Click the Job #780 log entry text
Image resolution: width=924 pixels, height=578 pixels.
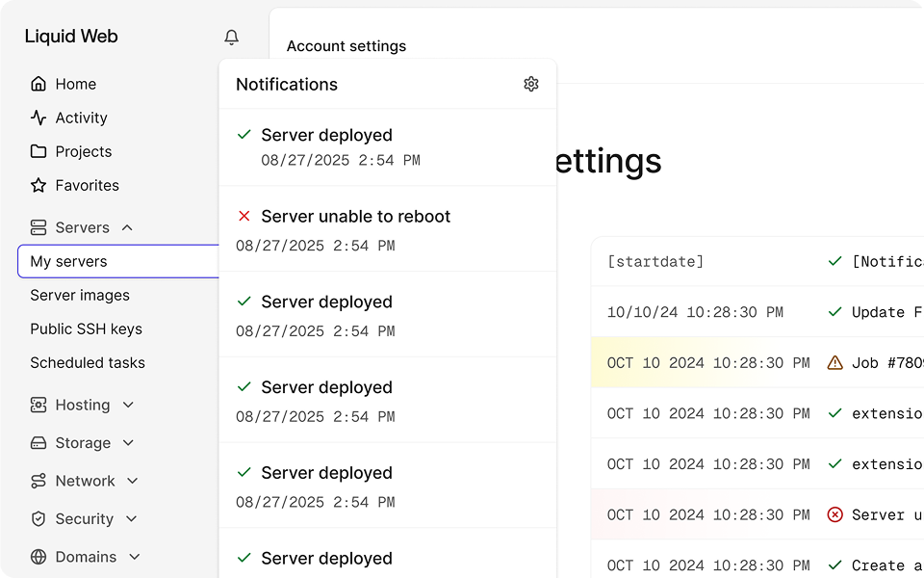887,363
